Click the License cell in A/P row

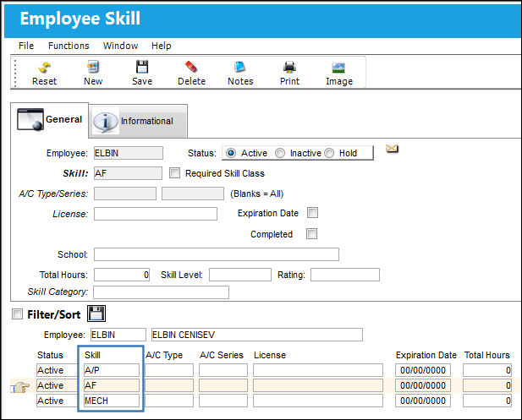pos(318,370)
